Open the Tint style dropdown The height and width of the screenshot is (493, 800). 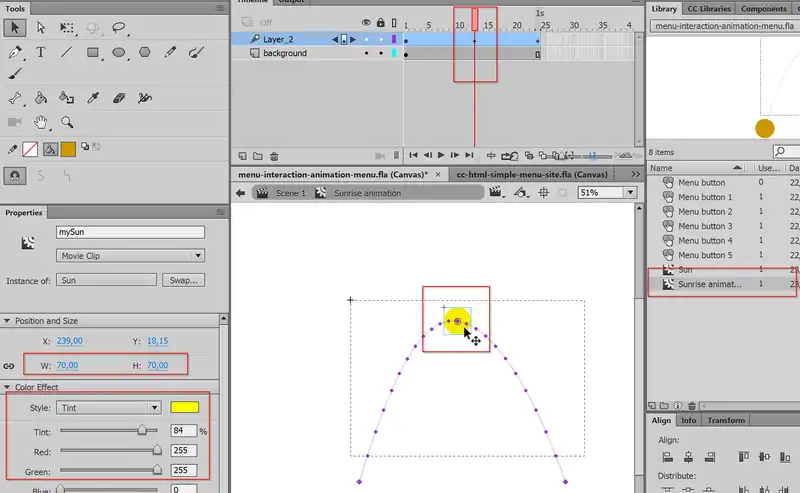tap(109, 408)
